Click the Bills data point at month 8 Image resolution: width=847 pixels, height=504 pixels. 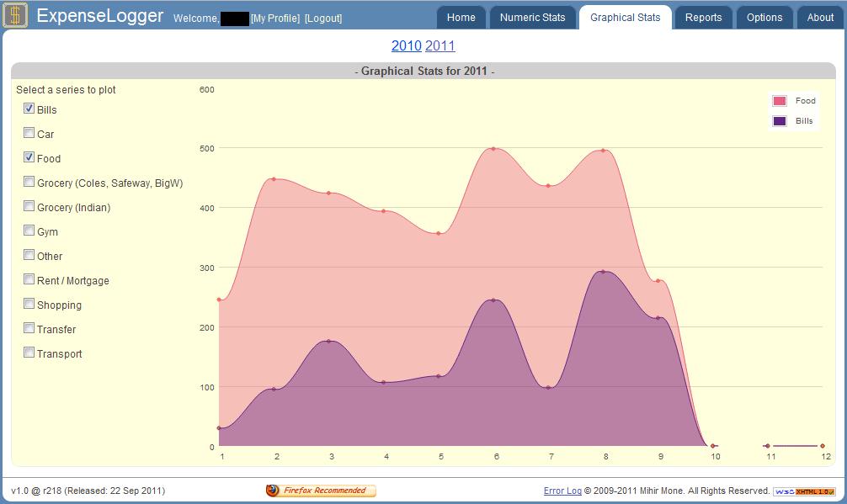click(x=604, y=272)
